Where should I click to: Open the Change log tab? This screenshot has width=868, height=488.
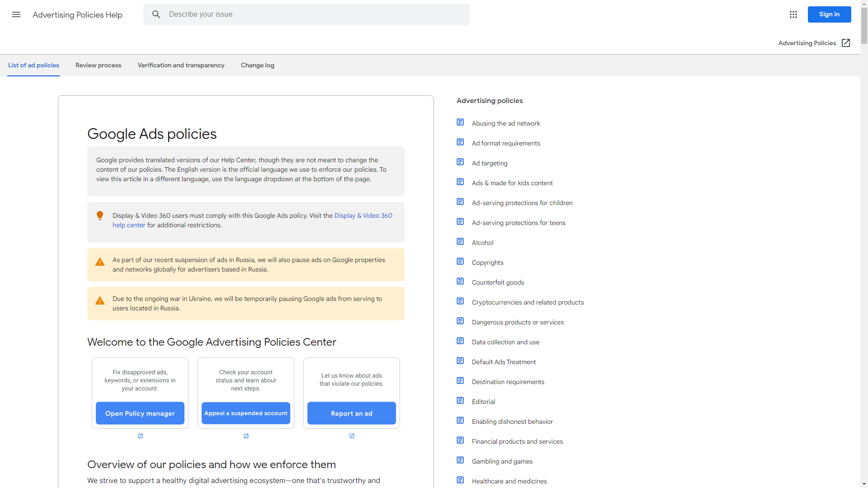pos(257,65)
